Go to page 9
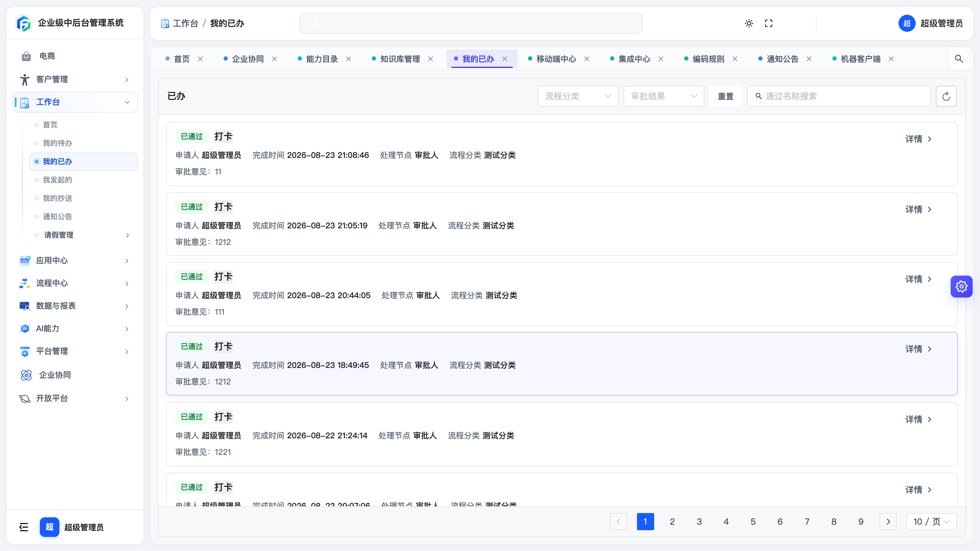Viewport: 980px width, 551px height. click(861, 522)
